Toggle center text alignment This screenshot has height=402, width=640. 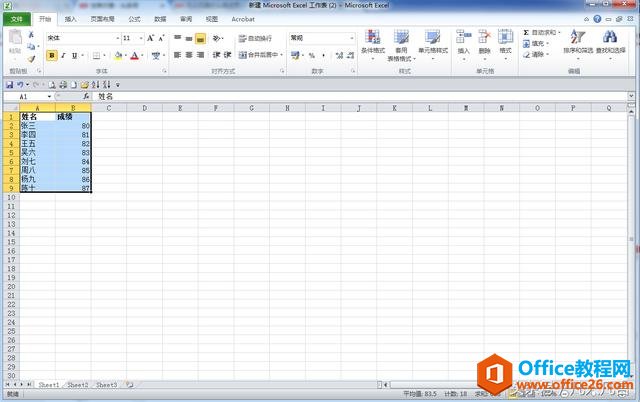click(189, 55)
